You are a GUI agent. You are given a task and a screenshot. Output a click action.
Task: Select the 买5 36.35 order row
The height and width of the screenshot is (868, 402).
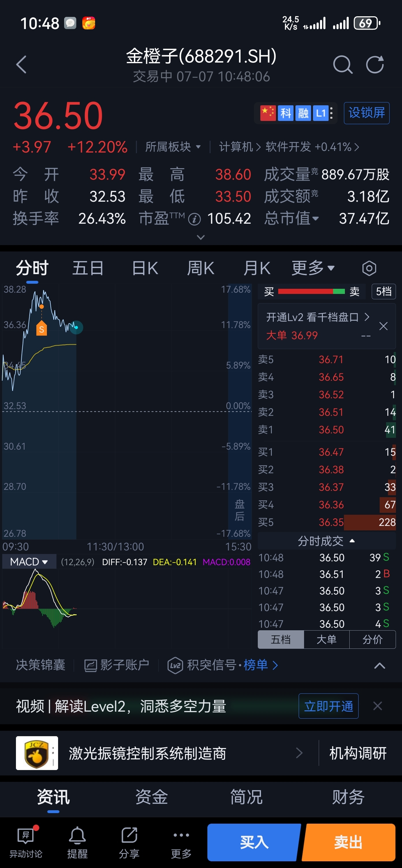[326, 522]
